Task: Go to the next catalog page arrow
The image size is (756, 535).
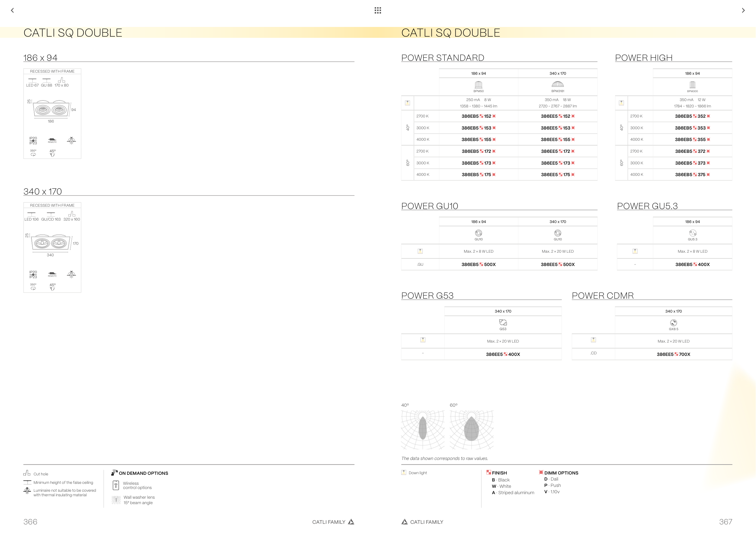Action: point(743,10)
